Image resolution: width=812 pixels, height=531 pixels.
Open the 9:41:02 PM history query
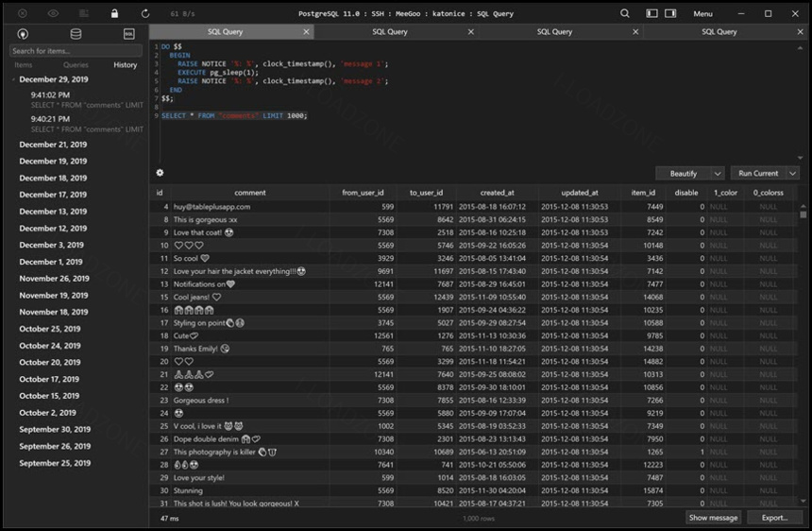87,99
